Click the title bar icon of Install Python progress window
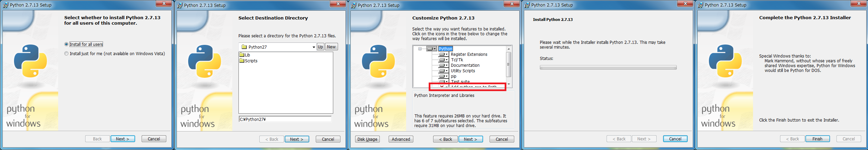The width and height of the screenshot is (868, 150). 527,5
